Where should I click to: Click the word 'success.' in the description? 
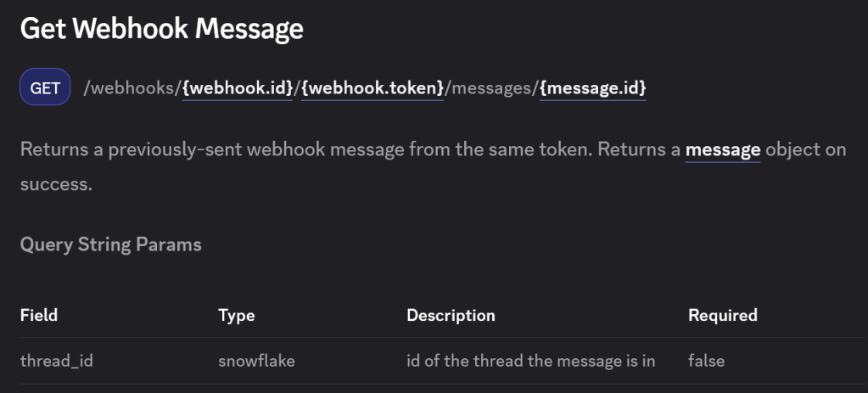click(x=56, y=183)
